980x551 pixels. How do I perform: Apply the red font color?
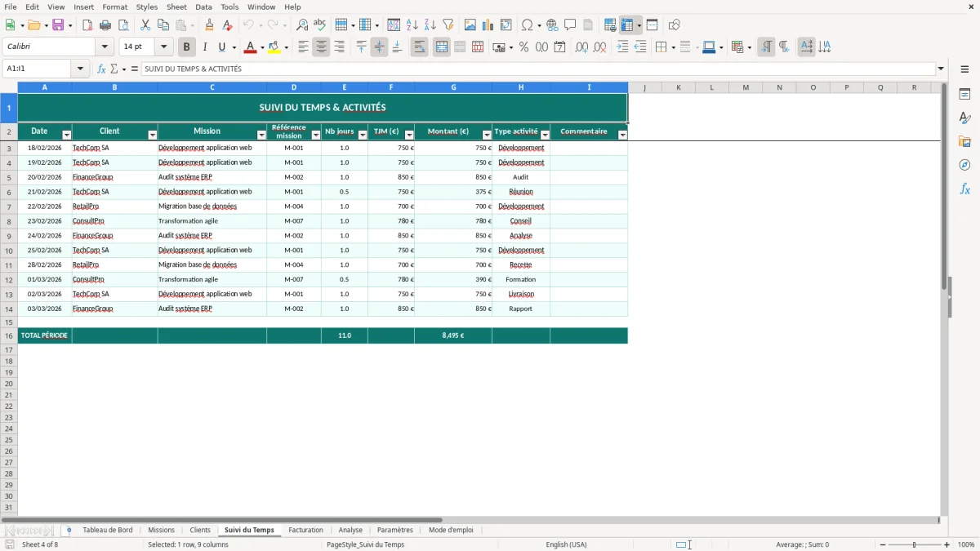(x=250, y=47)
